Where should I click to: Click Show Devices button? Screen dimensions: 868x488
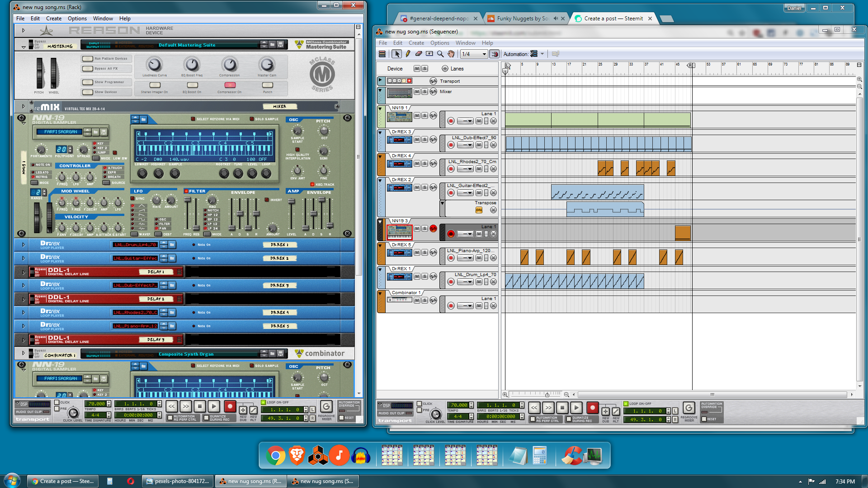[x=87, y=92]
